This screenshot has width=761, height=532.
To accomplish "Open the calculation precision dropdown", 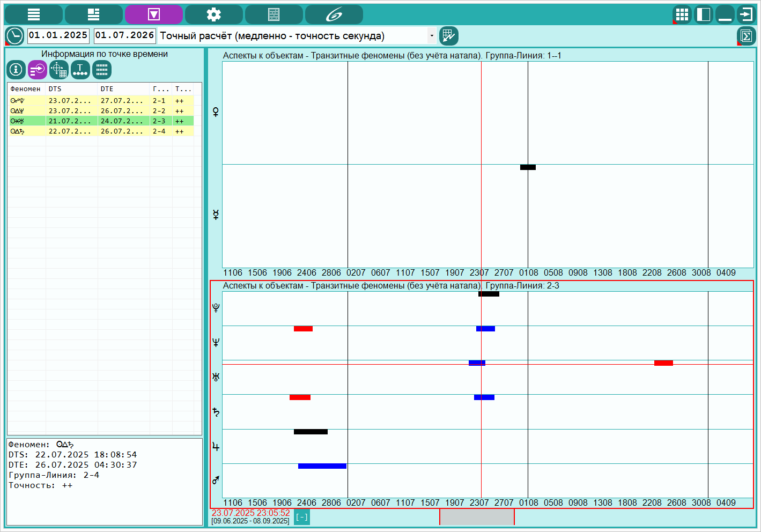I will pyautogui.click(x=432, y=36).
